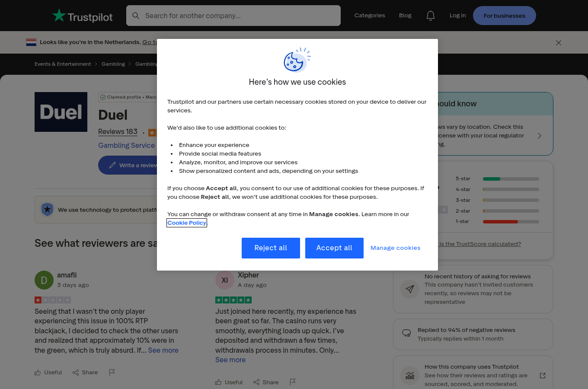Screen dimensions: 588x389
Task: Click 'Replied to 94% of negative reviews'
Action: point(467,330)
